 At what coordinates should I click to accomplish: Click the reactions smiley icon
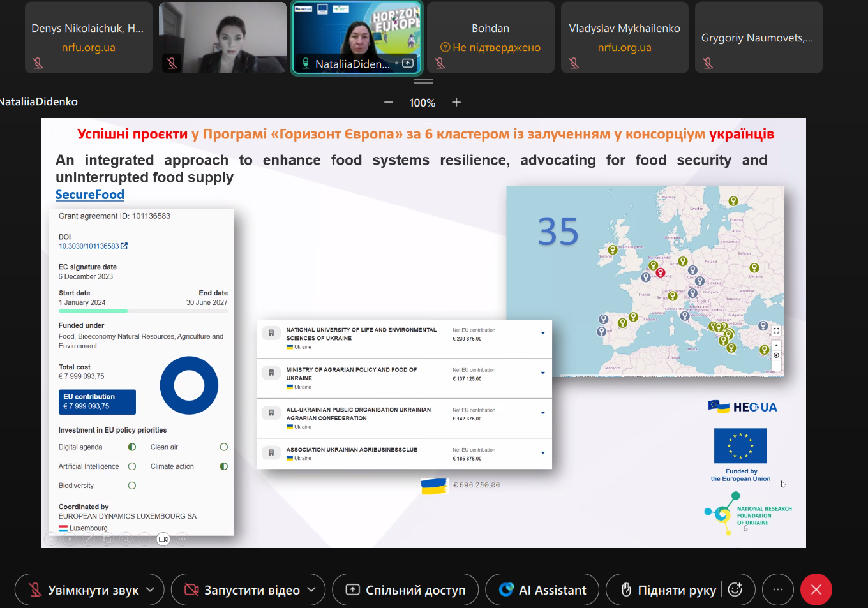(x=735, y=589)
